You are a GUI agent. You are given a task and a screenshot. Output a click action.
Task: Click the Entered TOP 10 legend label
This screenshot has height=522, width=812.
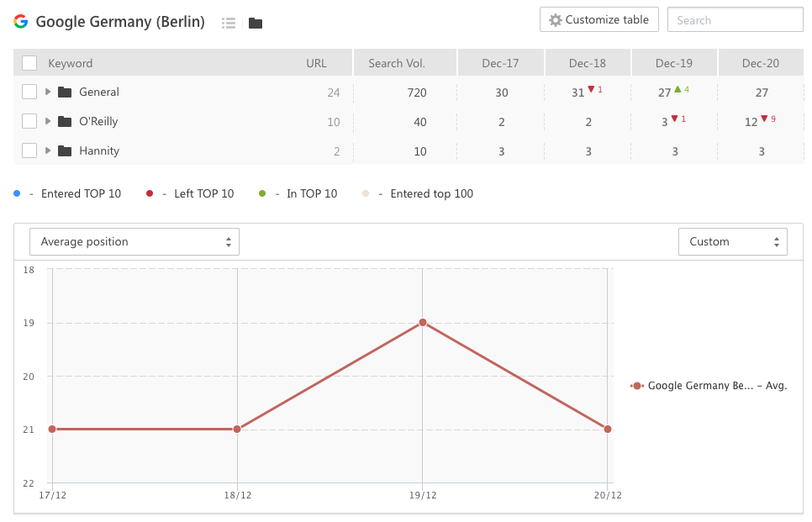(81, 193)
